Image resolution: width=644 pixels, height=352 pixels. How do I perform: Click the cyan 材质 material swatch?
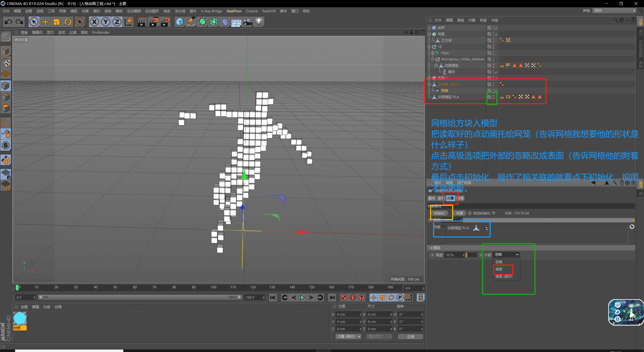[20, 319]
